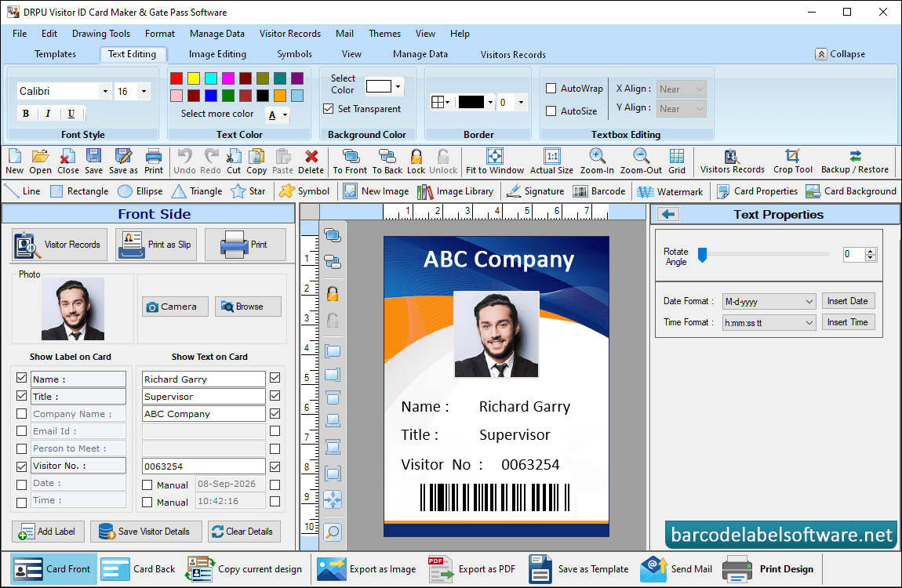
Task: Select the Star shape tool
Action: tap(248, 191)
